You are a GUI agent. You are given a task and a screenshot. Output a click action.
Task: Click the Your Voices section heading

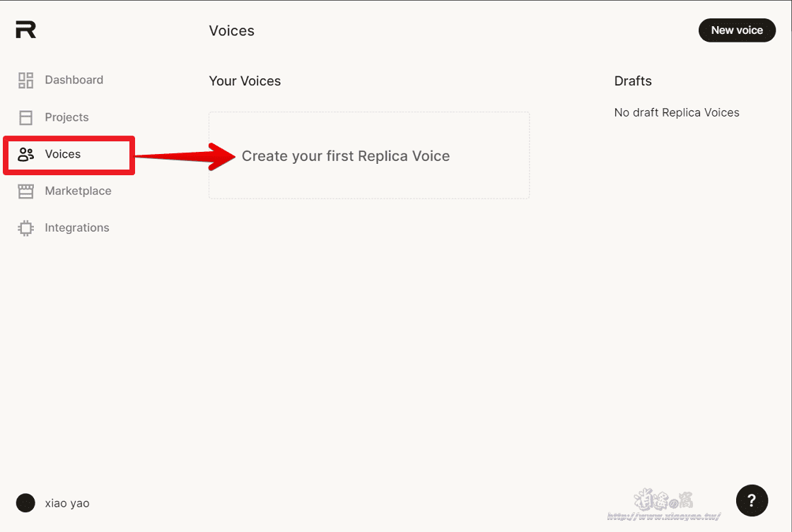click(245, 81)
